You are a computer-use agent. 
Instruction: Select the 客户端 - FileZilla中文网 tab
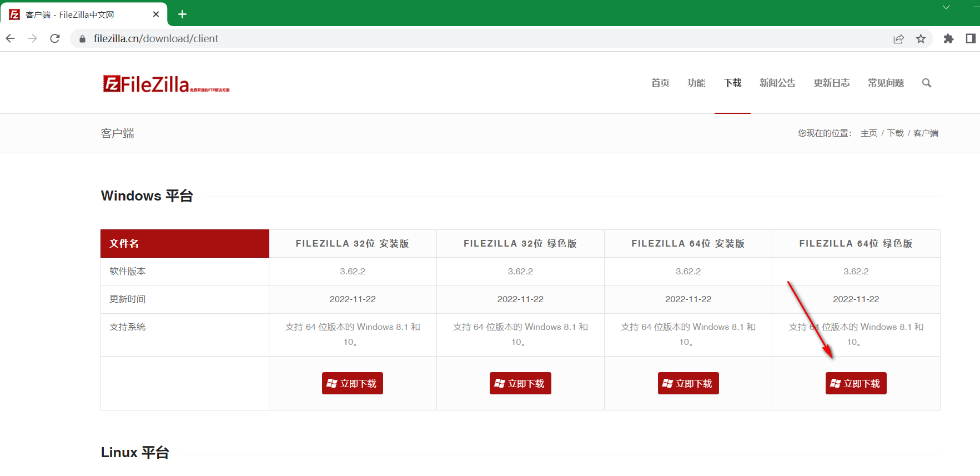[x=83, y=14]
